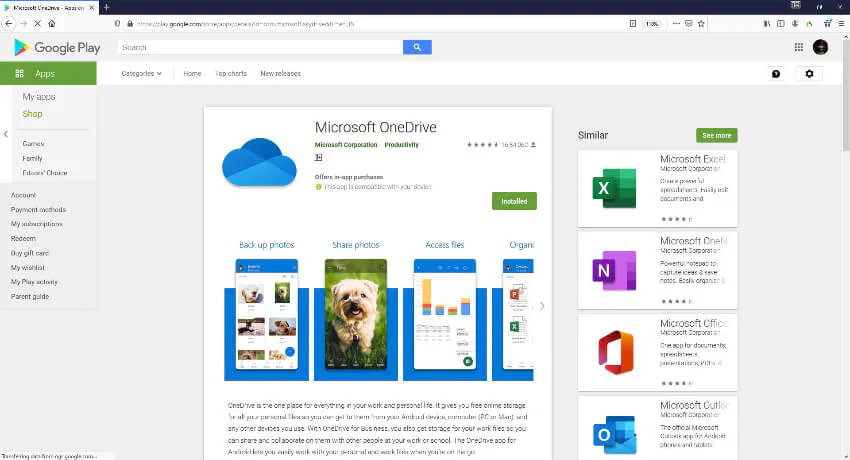Collapse the left sidebar arrow
Screen dimensions: 850x460
coord(6,134)
